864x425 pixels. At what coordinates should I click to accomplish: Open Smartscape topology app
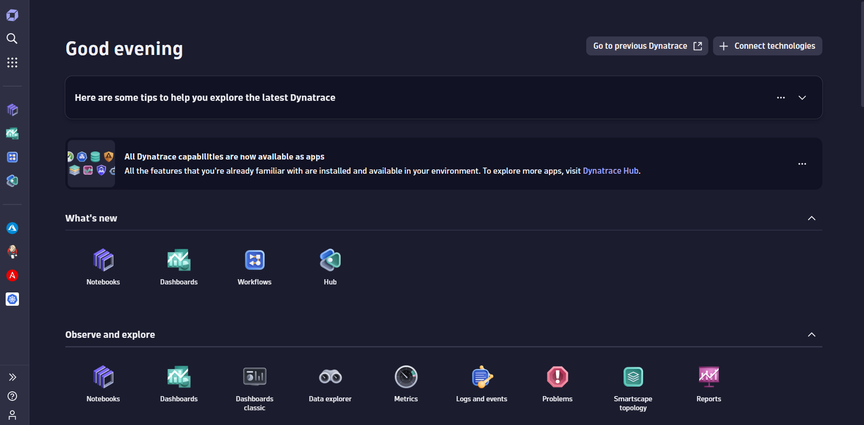(x=633, y=389)
